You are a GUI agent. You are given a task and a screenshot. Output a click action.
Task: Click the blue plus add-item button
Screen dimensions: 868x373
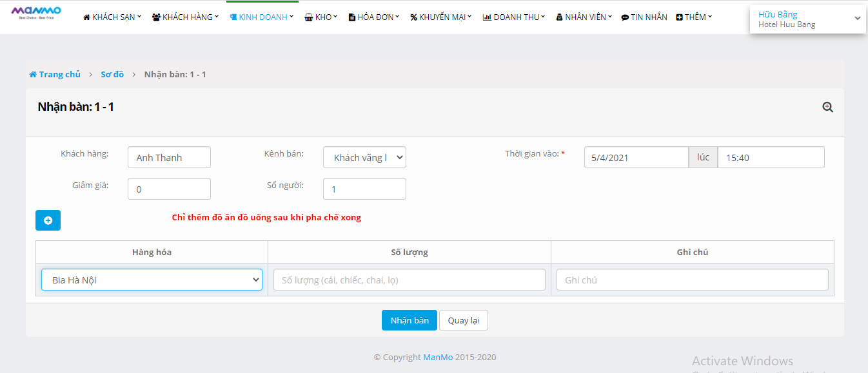48,220
